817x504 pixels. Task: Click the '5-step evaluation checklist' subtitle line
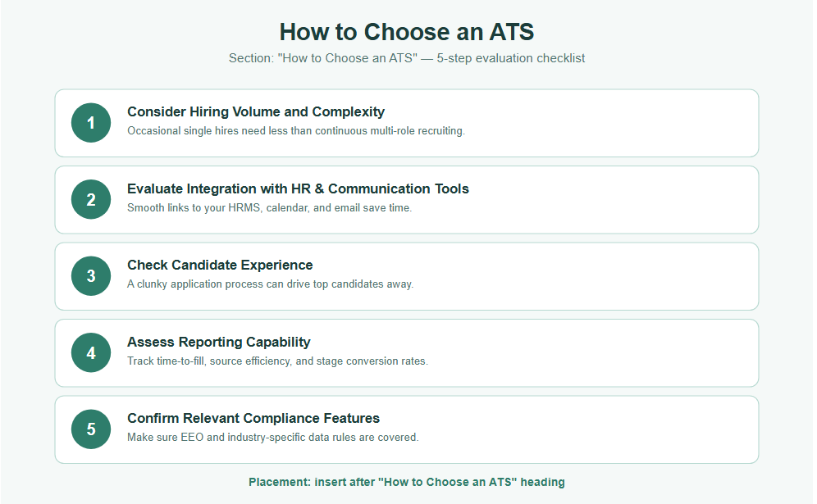(x=407, y=58)
